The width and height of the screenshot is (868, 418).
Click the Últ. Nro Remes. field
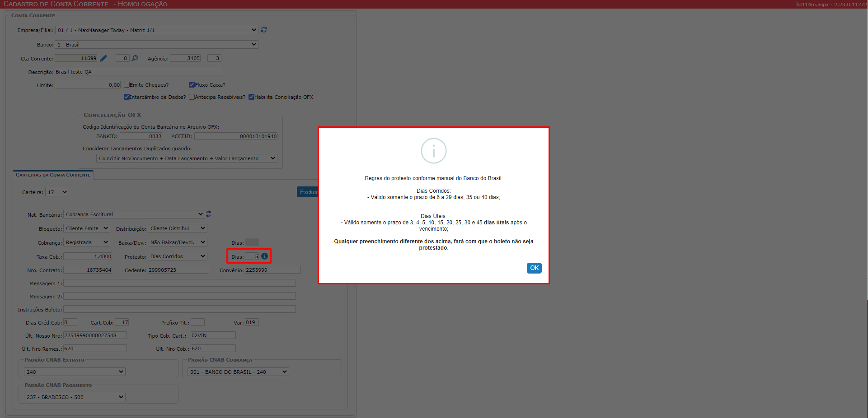[x=95, y=348]
